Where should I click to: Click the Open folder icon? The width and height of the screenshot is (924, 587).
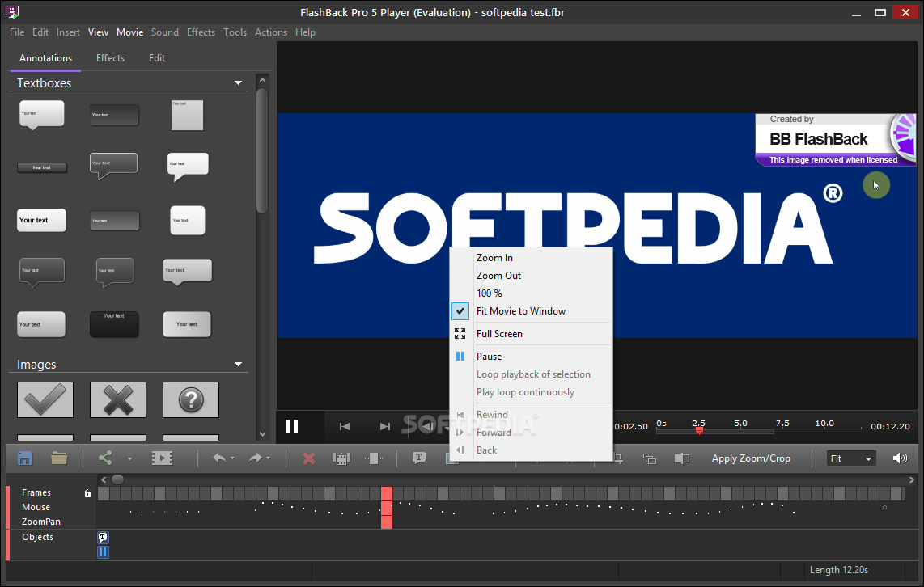tap(59, 458)
